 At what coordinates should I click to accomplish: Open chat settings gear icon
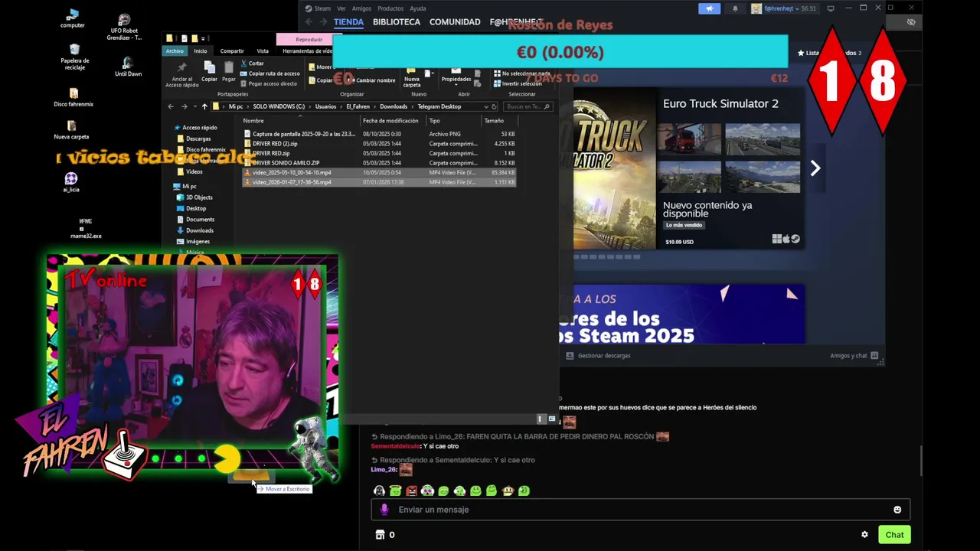coord(864,535)
